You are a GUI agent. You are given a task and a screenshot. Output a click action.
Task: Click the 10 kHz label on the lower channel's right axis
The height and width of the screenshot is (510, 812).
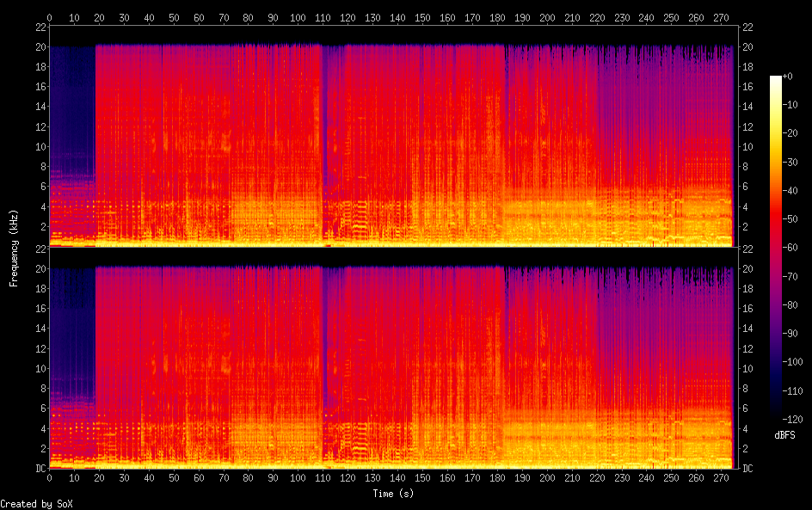747,368
